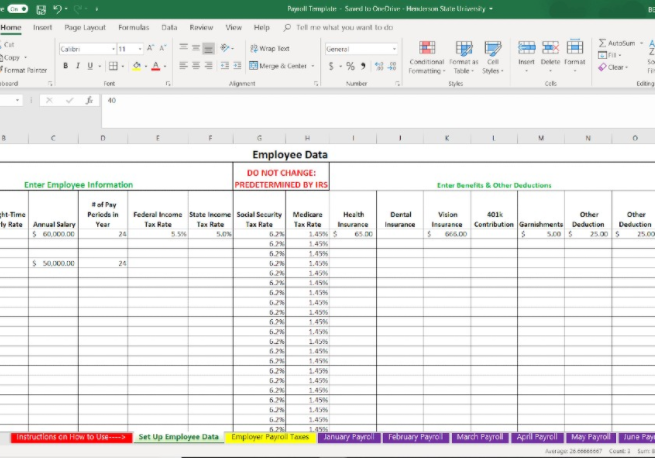Switch to March Payroll sheet
The image size is (655, 458).
coord(480,437)
